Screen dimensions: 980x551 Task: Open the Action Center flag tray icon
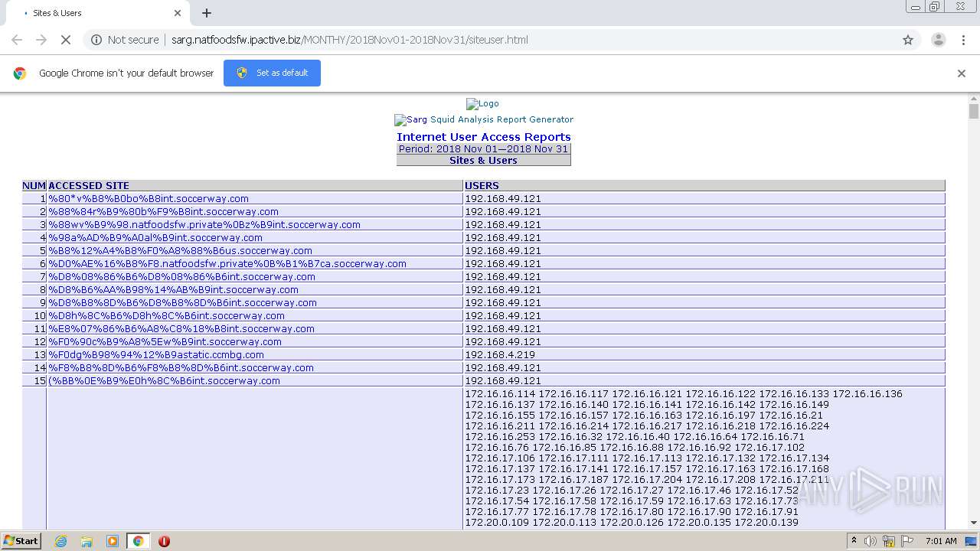pos(908,540)
